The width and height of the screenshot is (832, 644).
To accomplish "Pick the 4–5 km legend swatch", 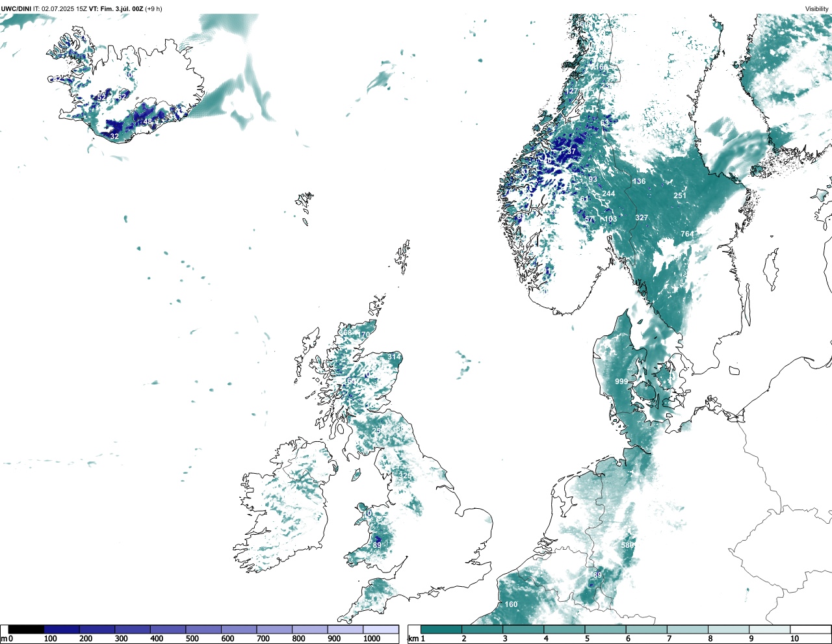I will click(564, 630).
